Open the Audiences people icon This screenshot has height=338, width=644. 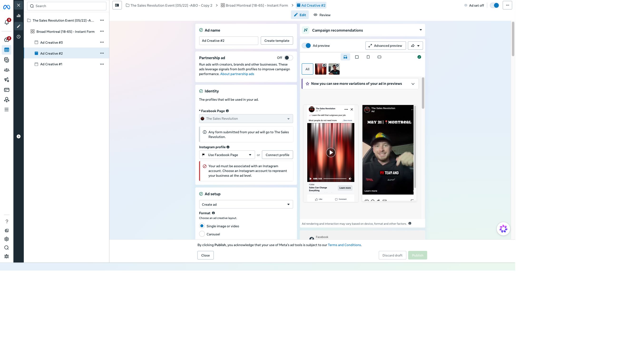(x=7, y=70)
